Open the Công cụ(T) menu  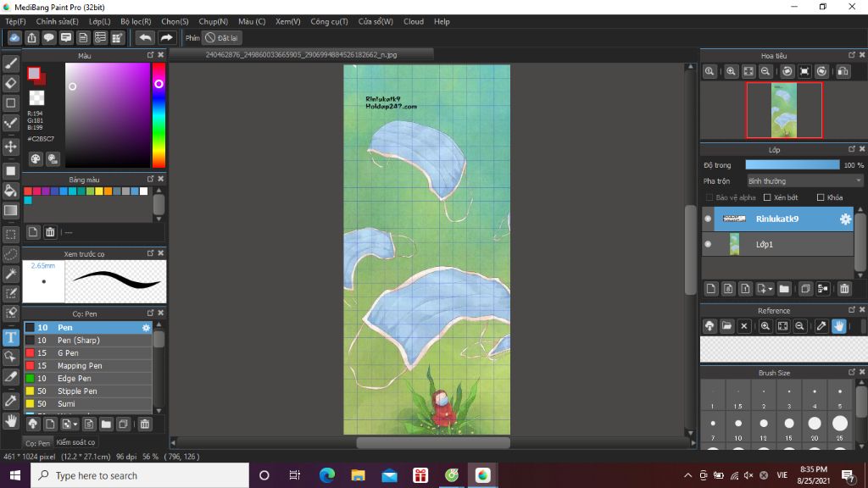click(329, 21)
